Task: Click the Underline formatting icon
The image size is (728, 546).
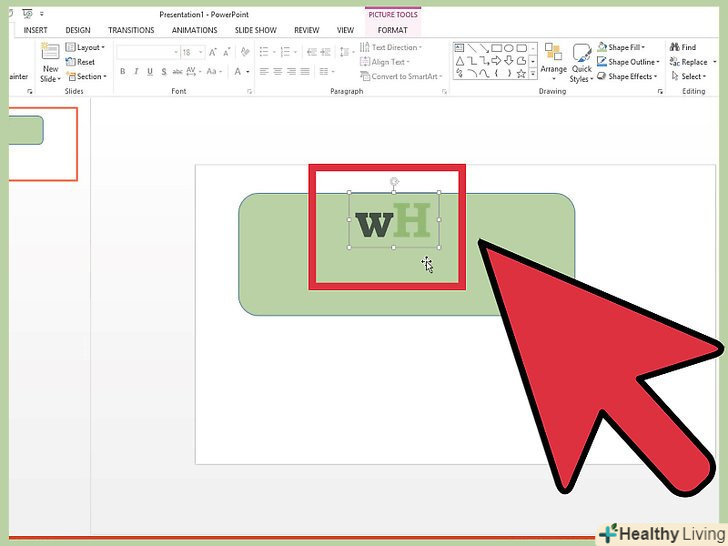Action: pos(151,72)
